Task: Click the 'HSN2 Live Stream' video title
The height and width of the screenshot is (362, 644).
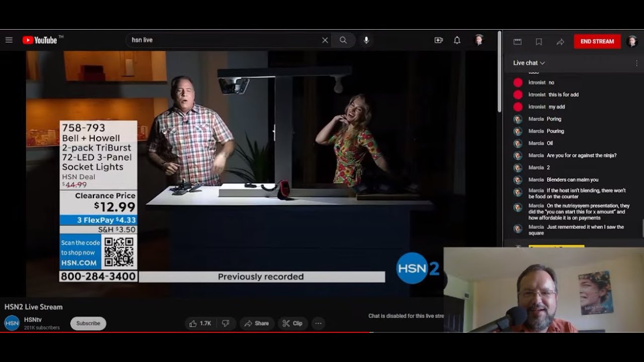Action: [34, 307]
